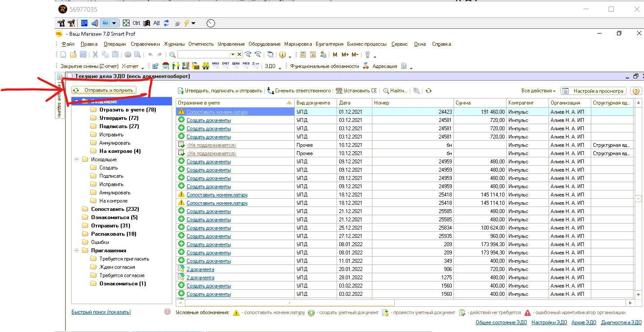Open the Справочники menu
Screen dimensions: 644x332
[145, 44]
